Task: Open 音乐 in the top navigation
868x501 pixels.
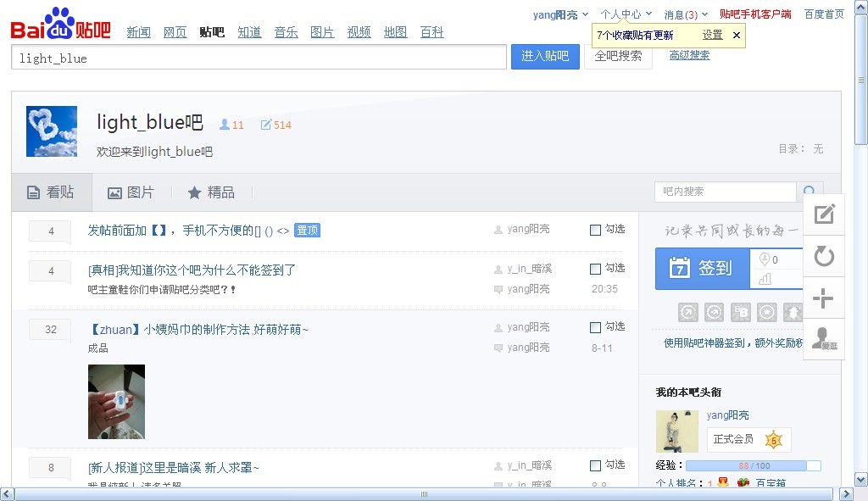Action: click(x=286, y=32)
